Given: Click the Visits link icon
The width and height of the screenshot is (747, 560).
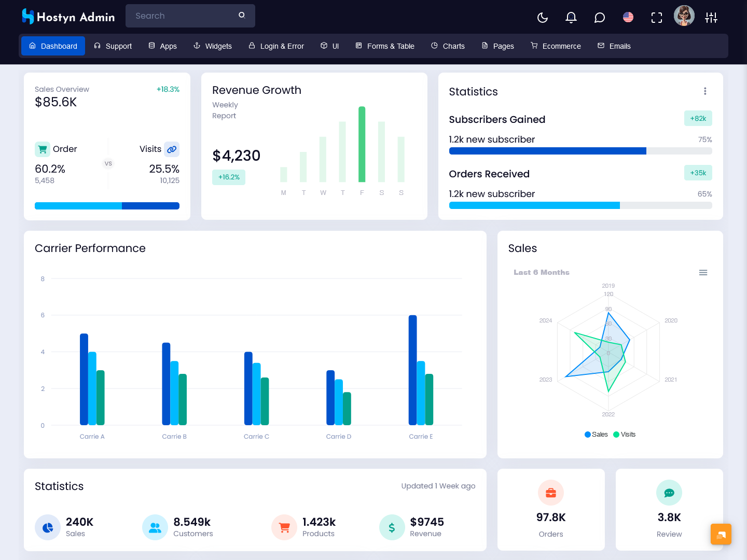Looking at the screenshot, I should 172,149.
